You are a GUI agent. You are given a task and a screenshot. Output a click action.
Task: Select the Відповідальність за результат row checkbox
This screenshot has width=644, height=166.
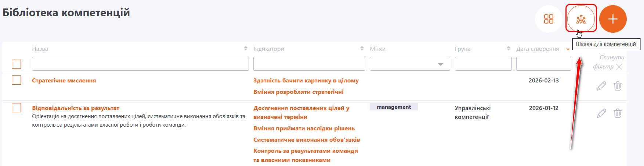click(x=16, y=107)
